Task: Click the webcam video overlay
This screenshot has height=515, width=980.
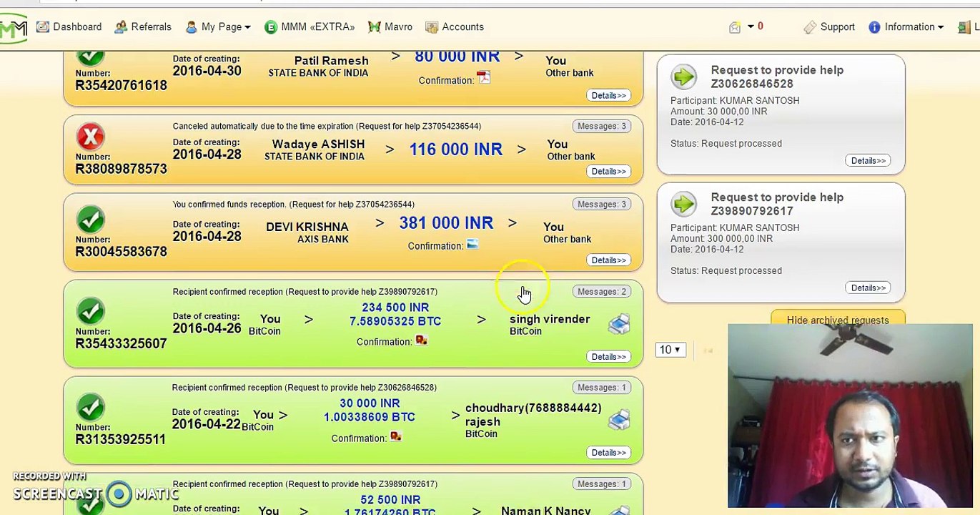Action: click(850, 416)
